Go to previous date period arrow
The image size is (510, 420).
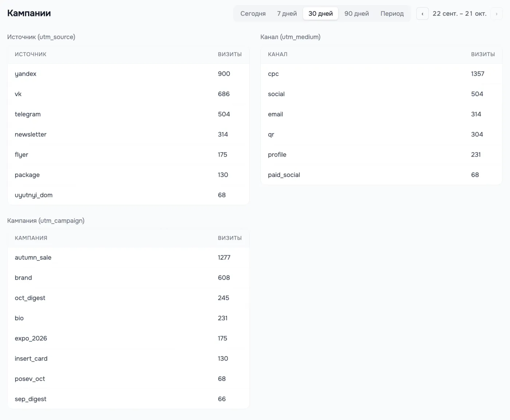click(x=422, y=13)
